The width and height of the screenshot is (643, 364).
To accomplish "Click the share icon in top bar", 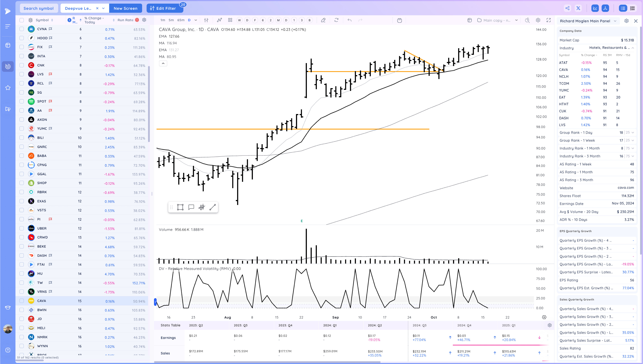I will (567, 8).
